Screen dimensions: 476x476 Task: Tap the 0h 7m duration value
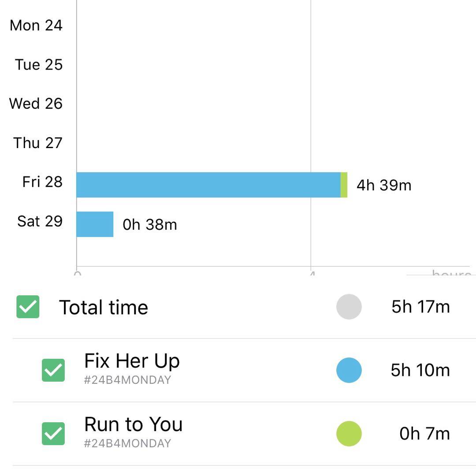(x=424, y=434)
